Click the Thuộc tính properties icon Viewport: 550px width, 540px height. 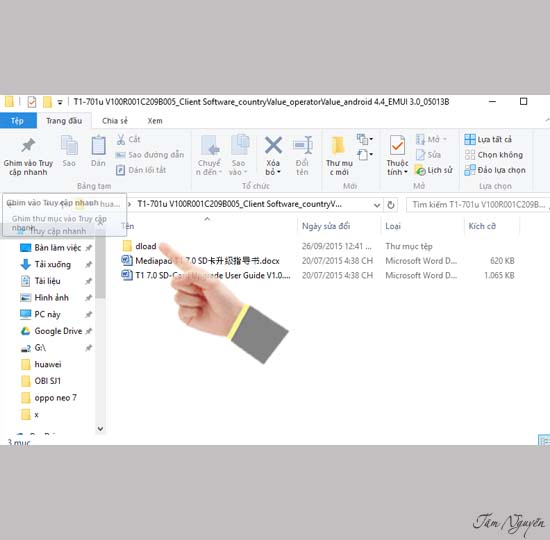pyautogui.click(x=397, y=145)
